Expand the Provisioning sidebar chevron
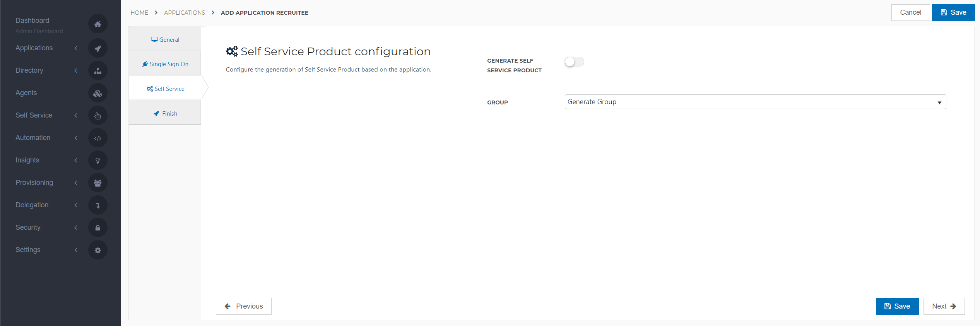This screenshot has width=980, height=326. point(76,183)
